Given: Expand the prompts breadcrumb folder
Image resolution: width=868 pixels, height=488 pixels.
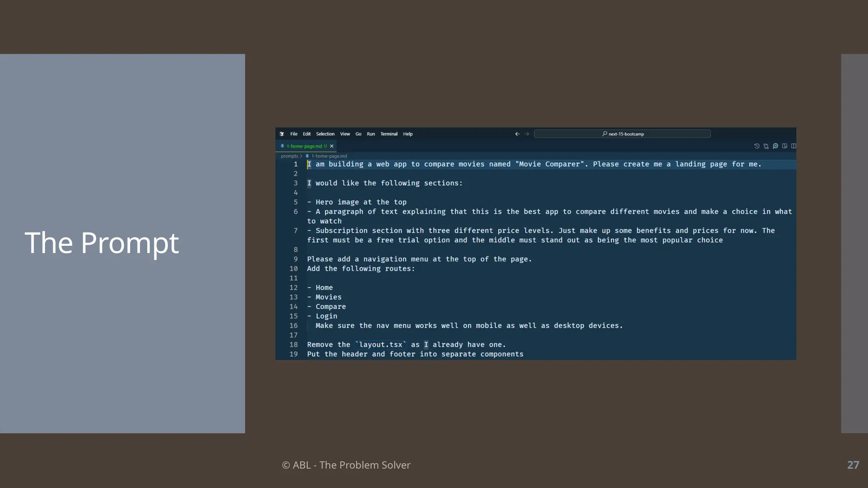Looking at the screenshot, I should 289,156.
